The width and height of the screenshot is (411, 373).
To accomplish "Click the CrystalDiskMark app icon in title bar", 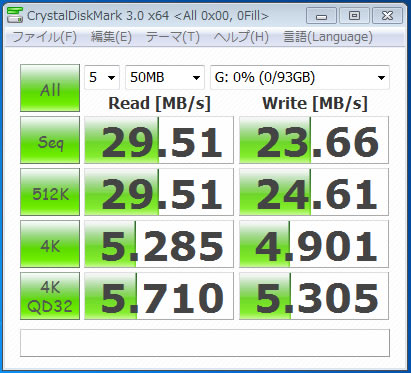I will click(x=15, y=15).
